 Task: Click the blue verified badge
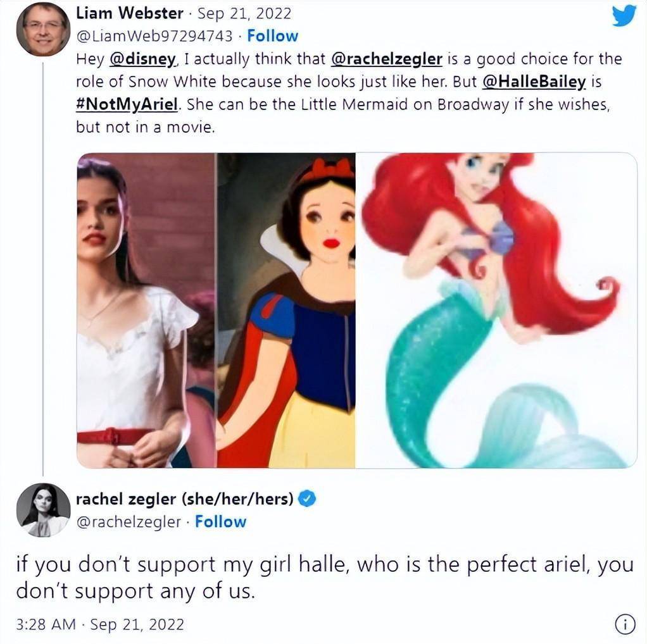click(x=307, y=499)
